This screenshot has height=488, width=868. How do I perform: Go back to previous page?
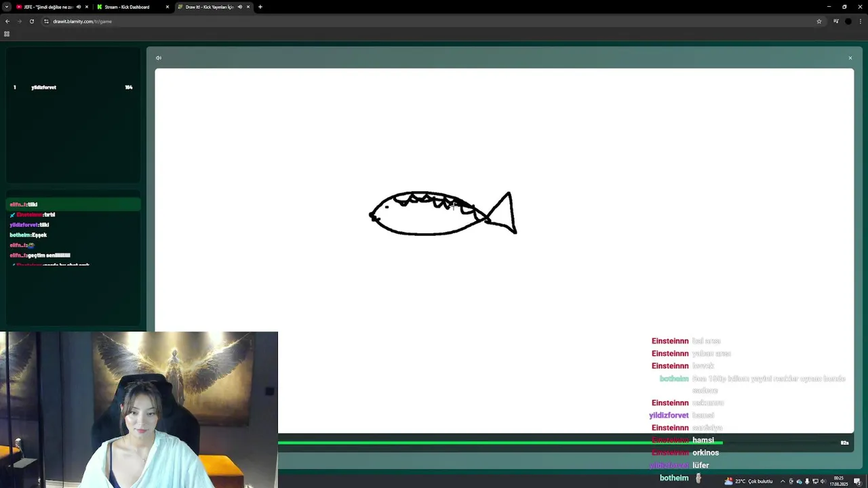pos(7,21)
